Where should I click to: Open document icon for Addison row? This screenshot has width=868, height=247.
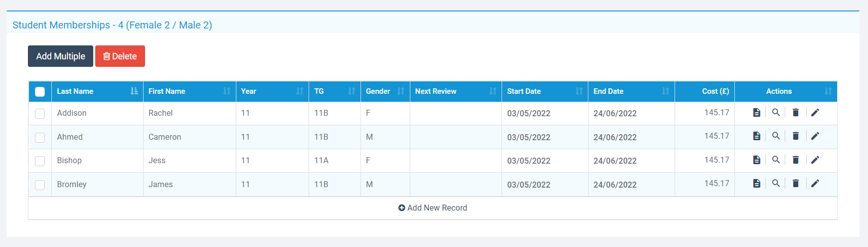pyautogui.click(x=756, y=113)
